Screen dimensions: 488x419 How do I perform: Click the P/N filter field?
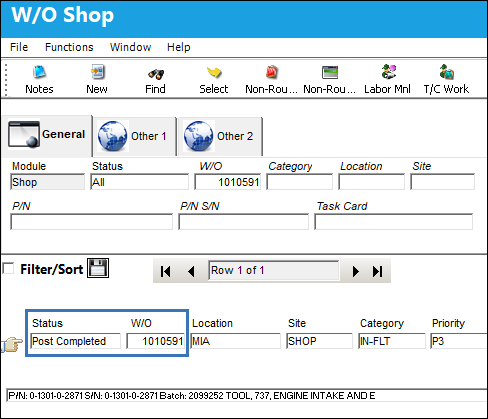click(x=92, y=222)
